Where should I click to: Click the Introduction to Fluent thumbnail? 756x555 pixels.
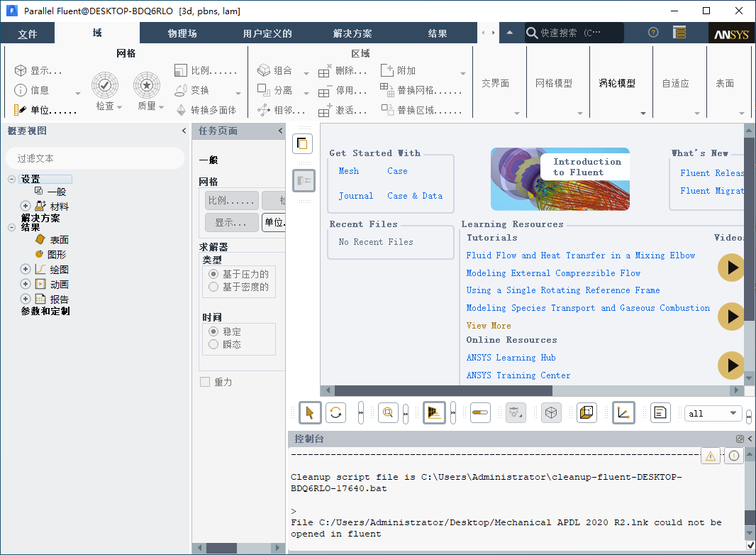pyautogui.click(x=560, y=179)
